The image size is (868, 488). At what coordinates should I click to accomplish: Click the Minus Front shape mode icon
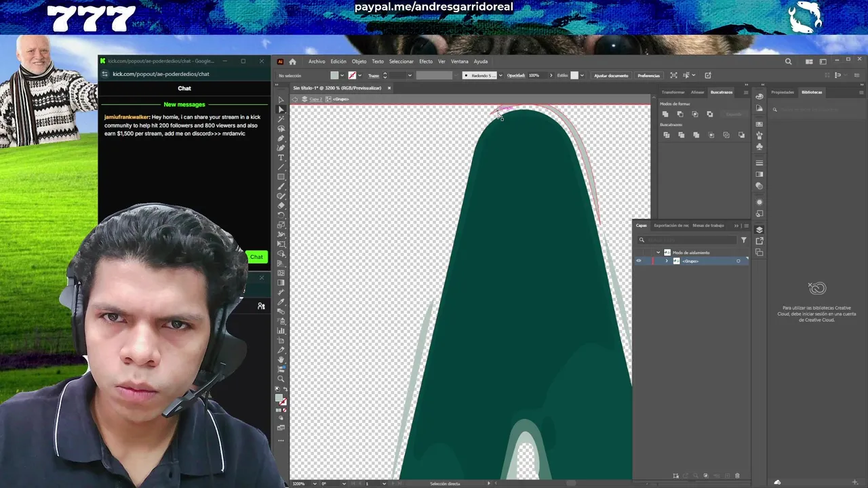point(680,114)
